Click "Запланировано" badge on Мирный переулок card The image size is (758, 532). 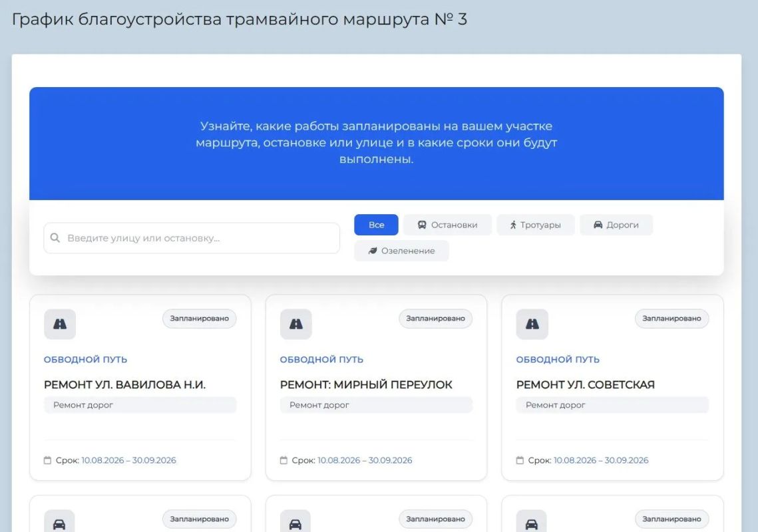(x=435, y=319)
